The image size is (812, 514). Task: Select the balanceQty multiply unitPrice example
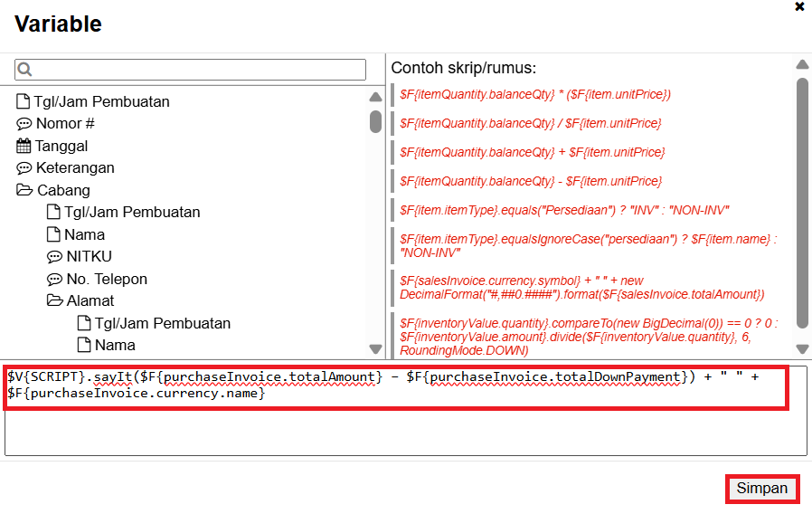coord(534,94)
